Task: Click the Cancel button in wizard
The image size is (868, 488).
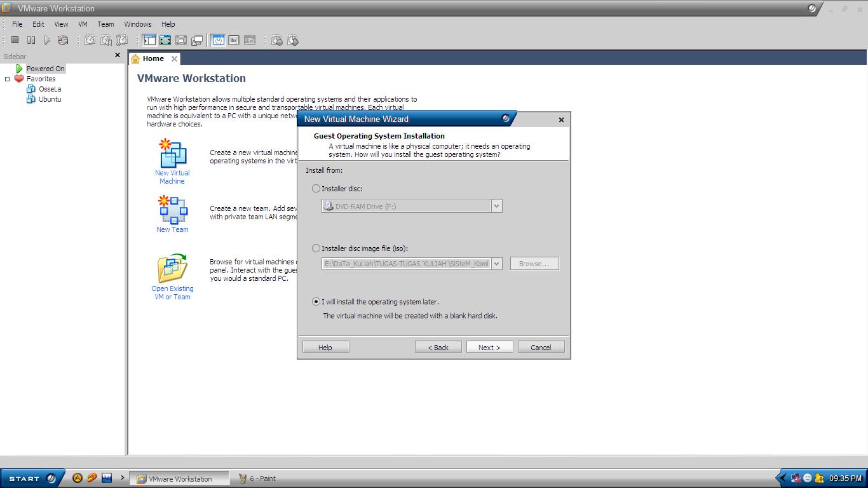Action: 541,347
